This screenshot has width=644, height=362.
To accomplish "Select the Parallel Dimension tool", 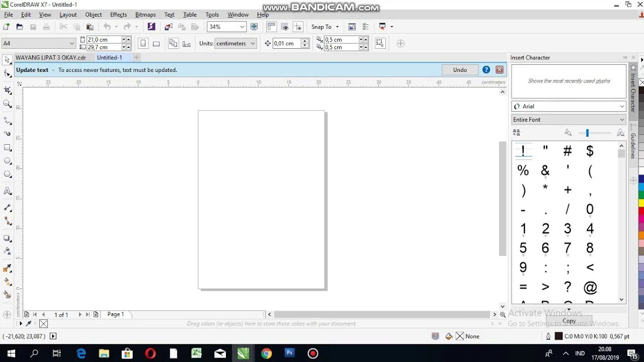I will [x=7, y=207].
